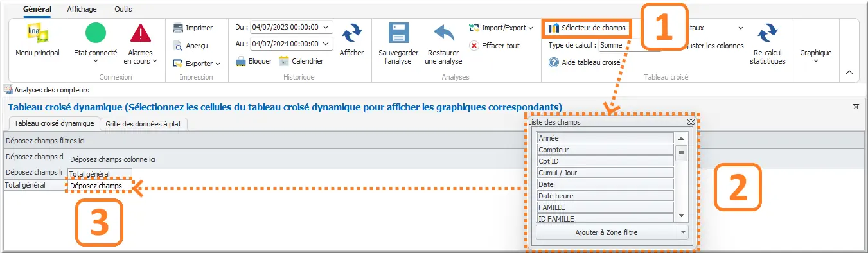This screenshot has width=868, height=253.
Task: Click the field list scroll up arrow
Action: click(x=682, y=138)
